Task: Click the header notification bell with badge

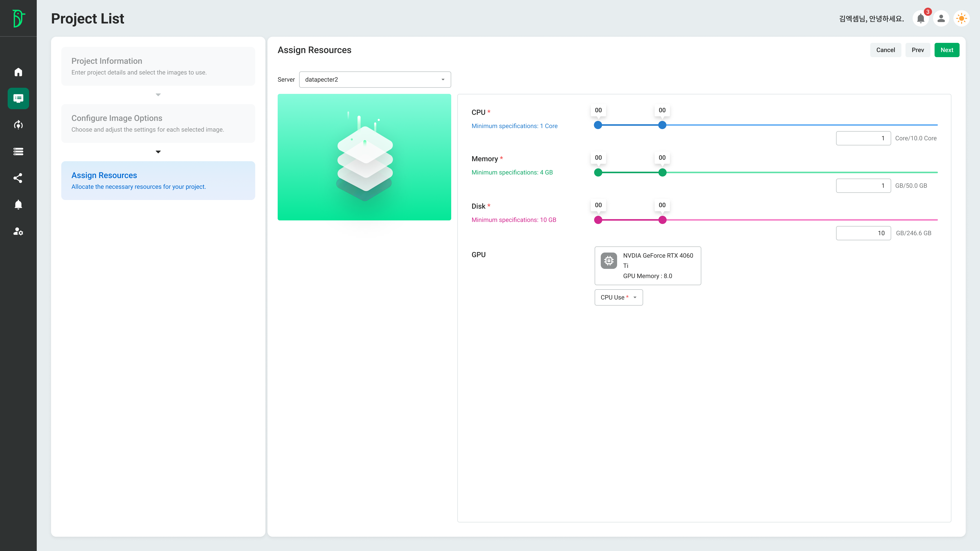Action: [x=921, y=18]
